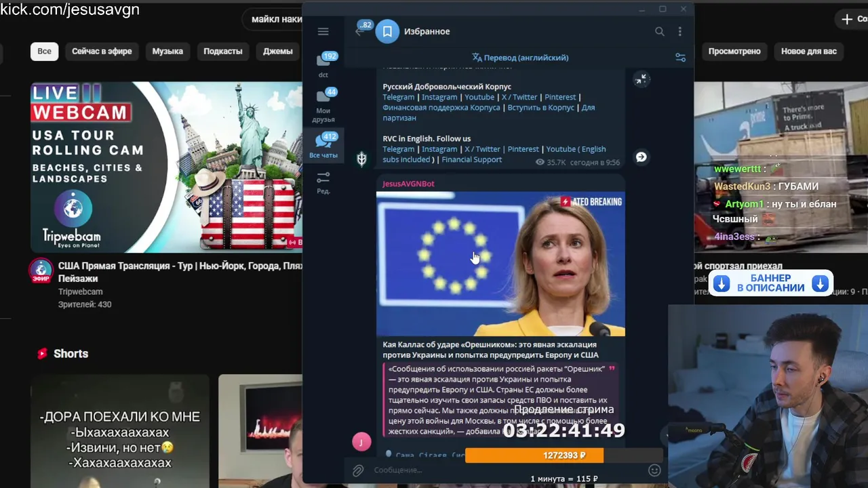Attach a file with the paperclip icon
868x488 pixels.
tap(358, 470)
